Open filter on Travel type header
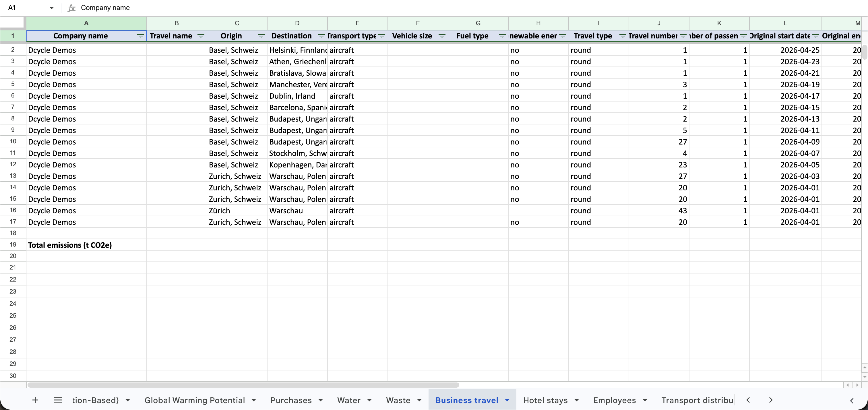The width and height of the screenshot is (868, 410). click(x=623, y=36)
